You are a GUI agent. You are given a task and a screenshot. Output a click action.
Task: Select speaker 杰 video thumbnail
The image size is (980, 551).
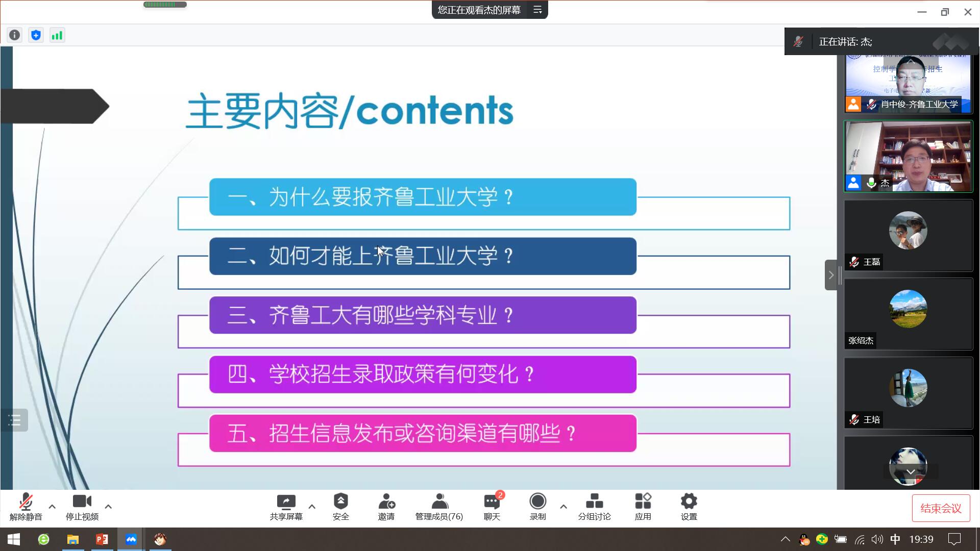(909, 156)
